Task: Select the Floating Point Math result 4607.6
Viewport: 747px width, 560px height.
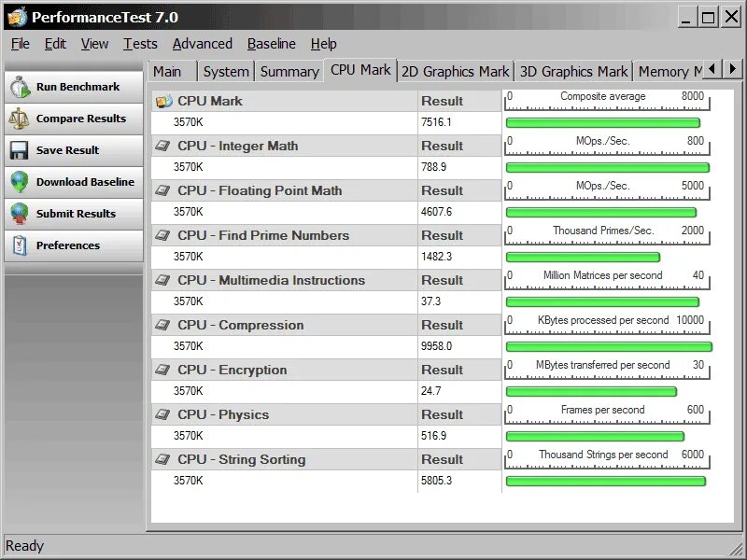Action: pos(436,212)
